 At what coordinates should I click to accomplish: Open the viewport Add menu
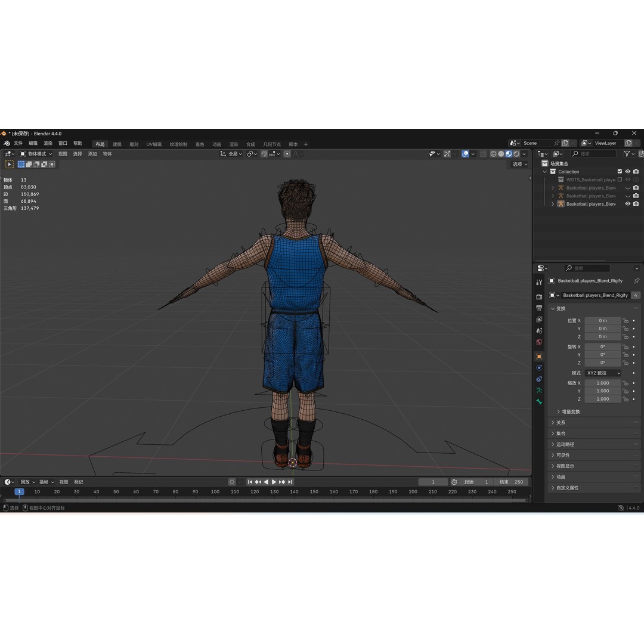coord(92,154)
